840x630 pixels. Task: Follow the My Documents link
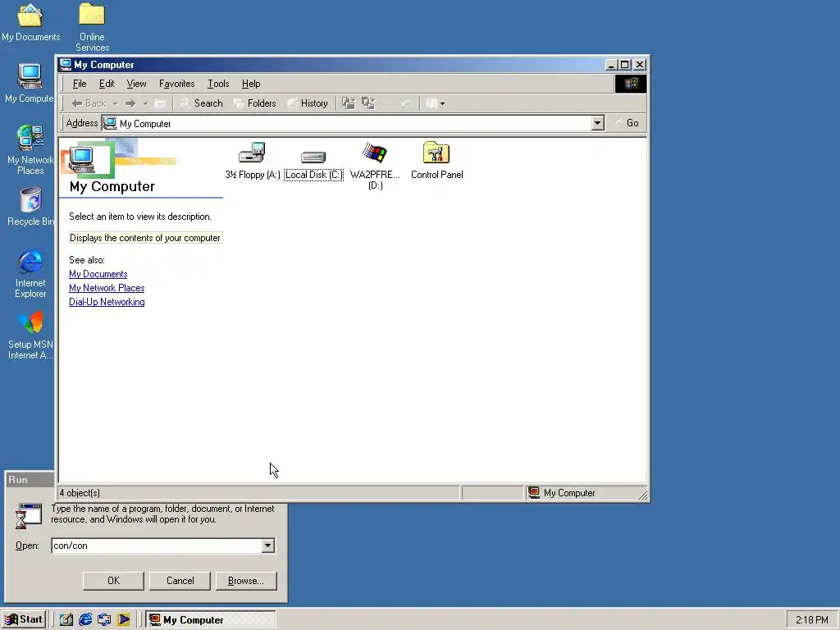98,274
